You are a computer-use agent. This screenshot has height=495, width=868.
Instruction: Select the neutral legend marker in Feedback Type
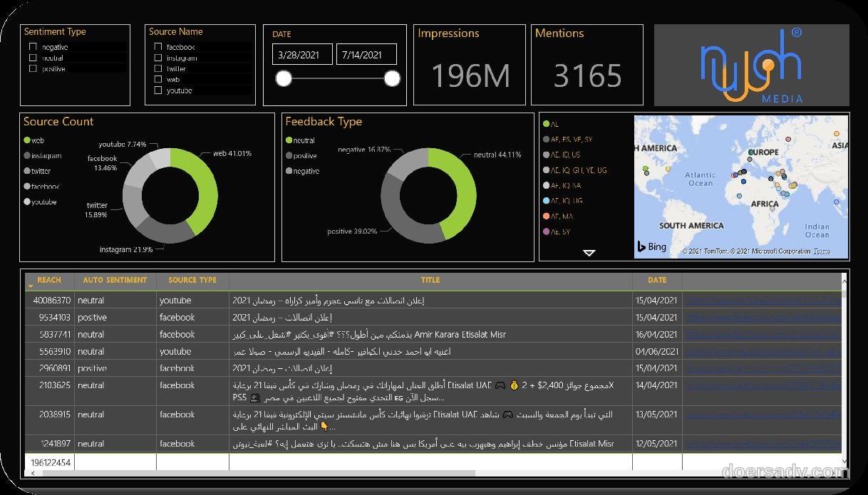tap(289, 141)
